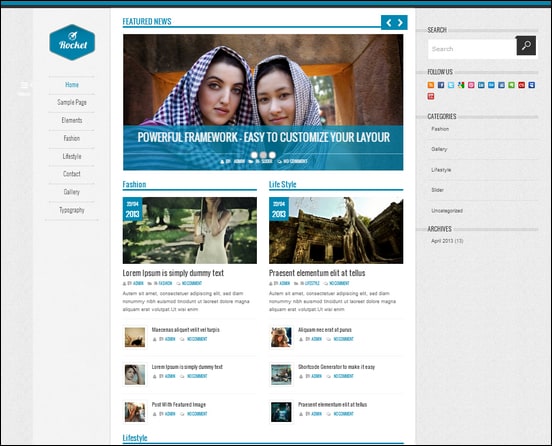Click thumbnail beside 'Maecenas aliquet velit vel turpis'
The width and height of the screenshot is (552, 446).
(135, 337)
